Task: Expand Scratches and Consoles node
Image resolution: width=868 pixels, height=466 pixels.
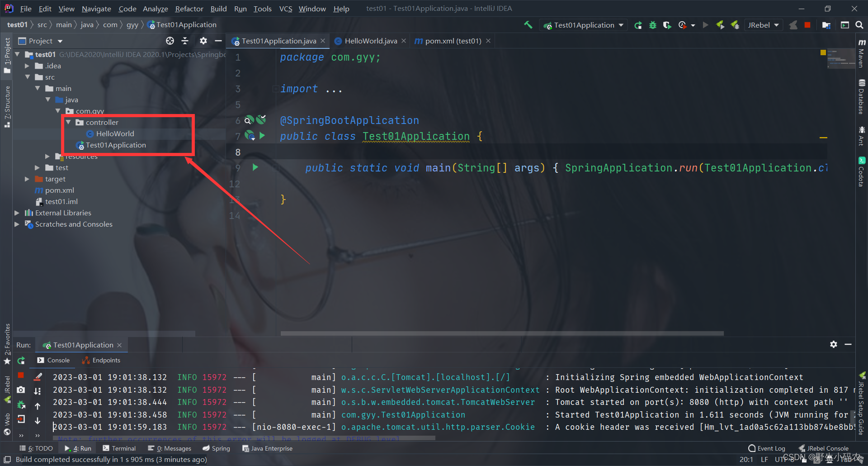Action: pos(17,224)
